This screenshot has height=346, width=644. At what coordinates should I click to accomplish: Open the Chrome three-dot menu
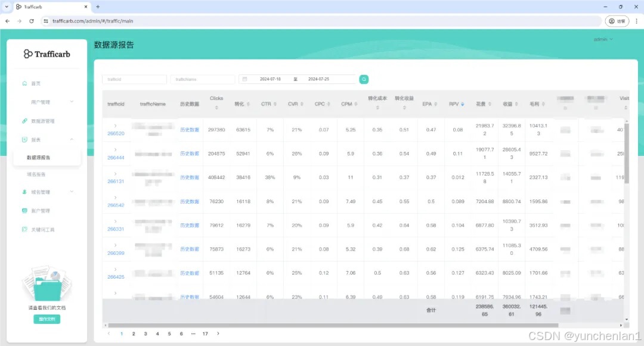click(x=637, y=21)
